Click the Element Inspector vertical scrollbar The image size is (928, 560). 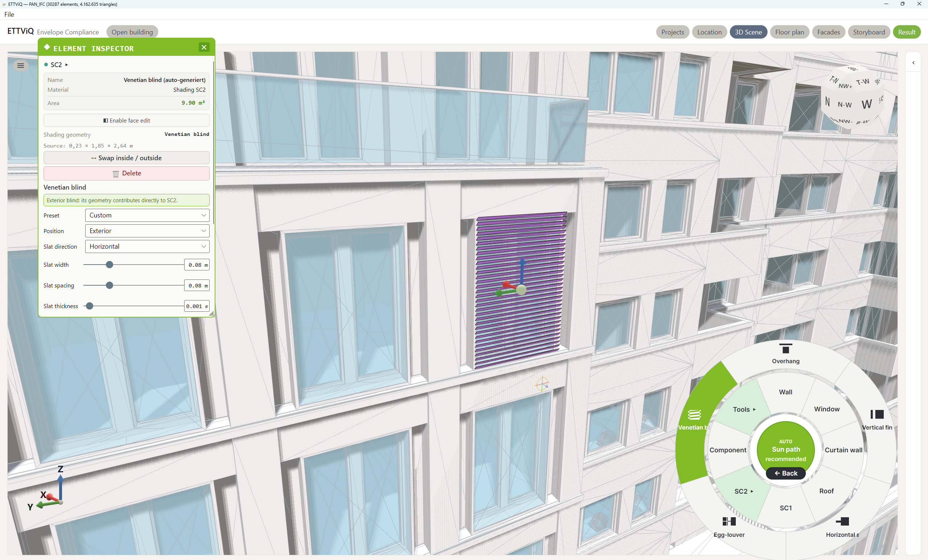[x=214, y=143]
